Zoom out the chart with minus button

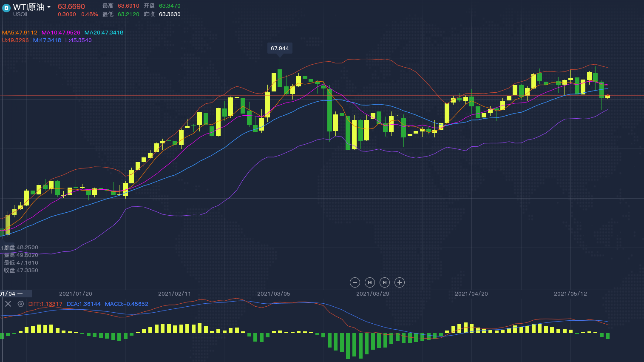click(355, 282)
